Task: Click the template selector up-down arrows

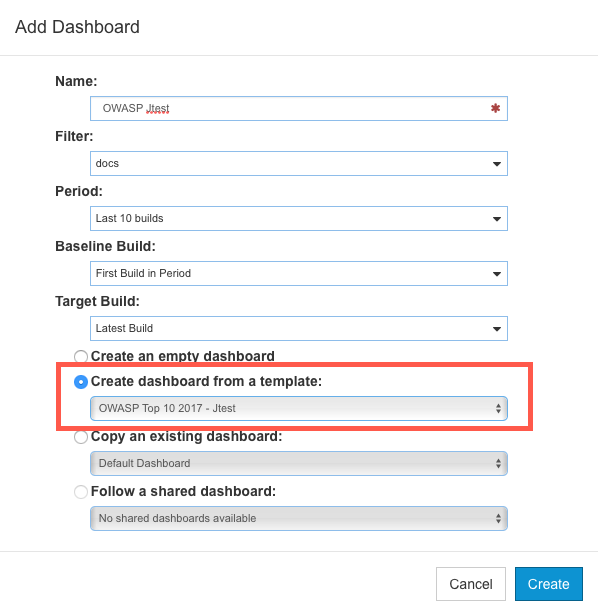Action: click(x=498, y=409)
